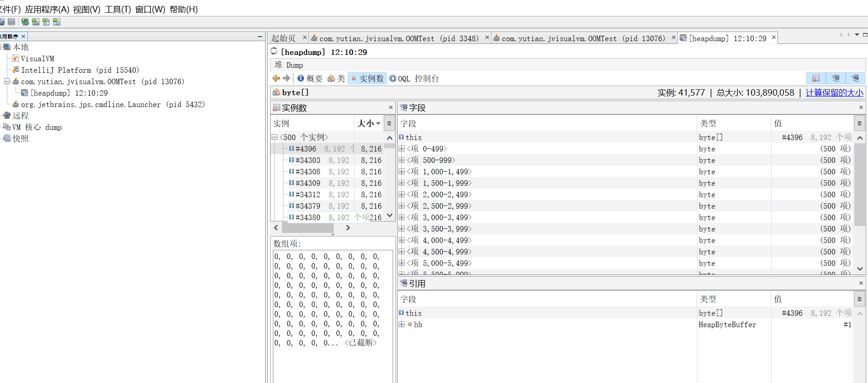Select instance #34309 in the list

tap(308, 183)
